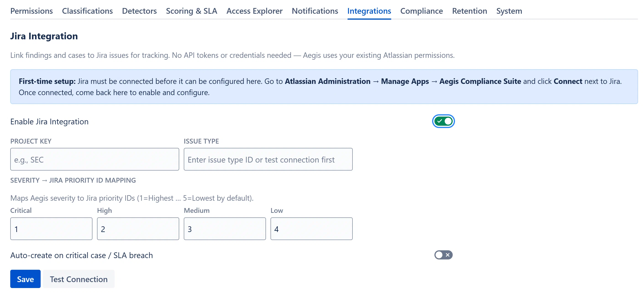The height and width of the screenshot is (299, 644).
Task: Click the Severity to Jira Priority ID Mapping label
Action: 73,180
